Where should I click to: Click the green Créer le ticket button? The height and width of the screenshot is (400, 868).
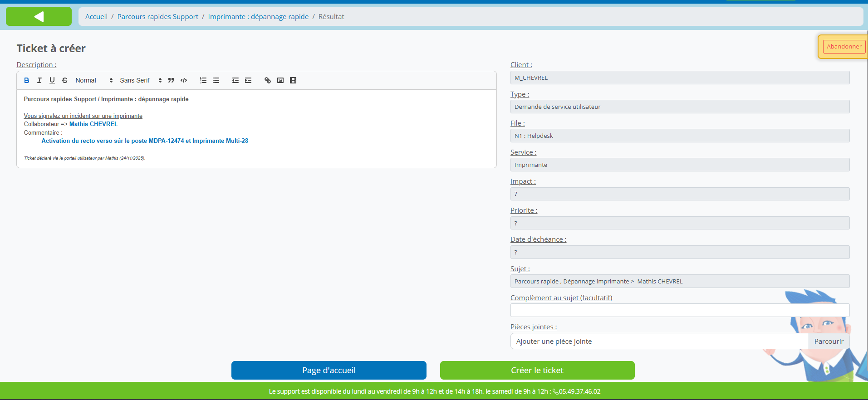(x=537, y=370)
